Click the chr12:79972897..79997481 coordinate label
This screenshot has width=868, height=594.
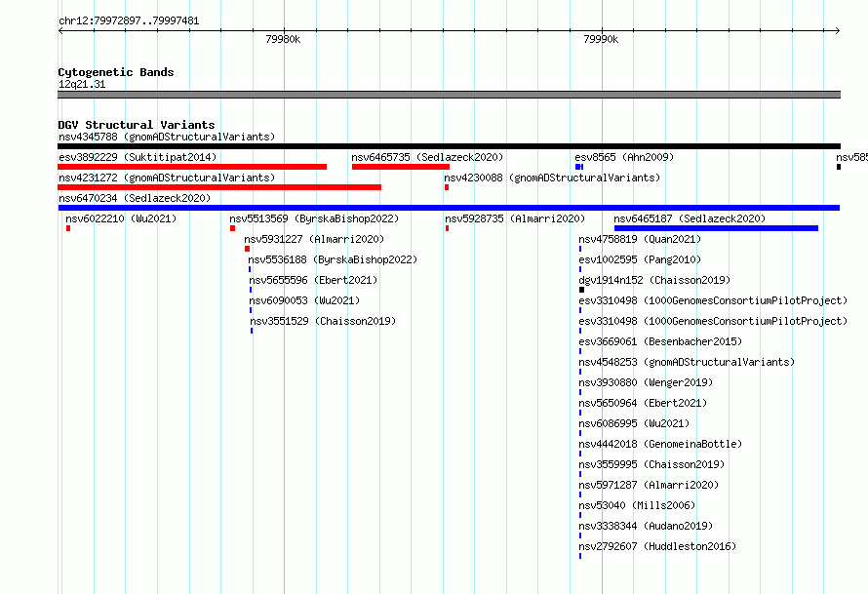tap(129, 20)
